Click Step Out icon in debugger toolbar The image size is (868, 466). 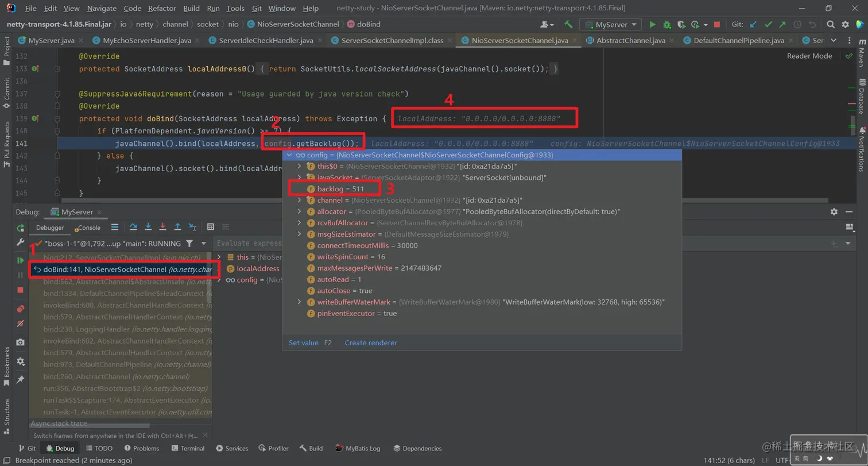pyautogui.click(x=177, y=227)
